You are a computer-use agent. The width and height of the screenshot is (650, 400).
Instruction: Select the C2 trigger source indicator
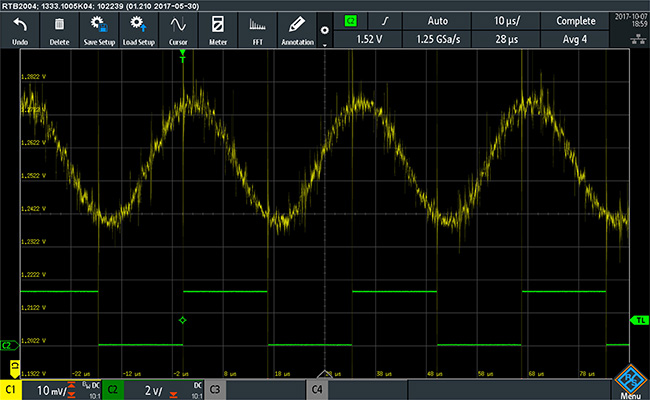pos(350,20)
